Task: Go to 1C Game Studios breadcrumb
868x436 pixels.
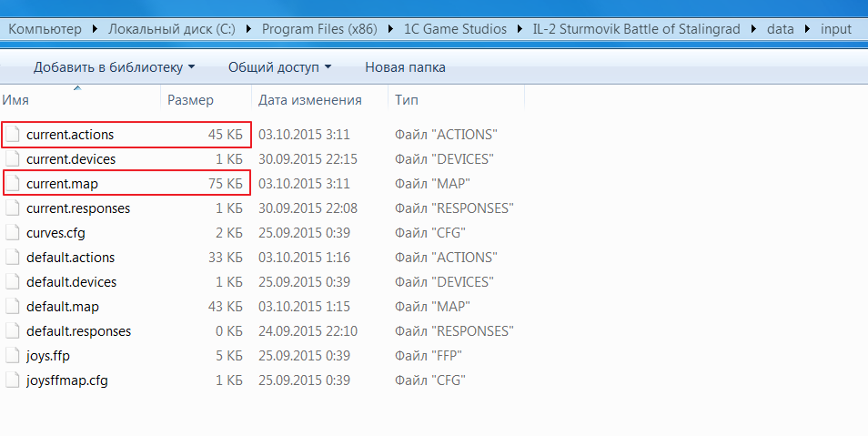Action: (x=455, y=29)
